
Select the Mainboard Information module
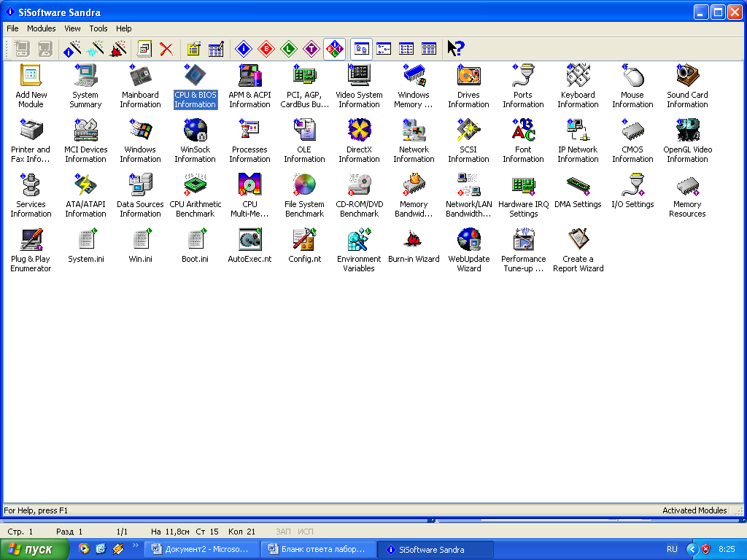(x=141, y=86)
